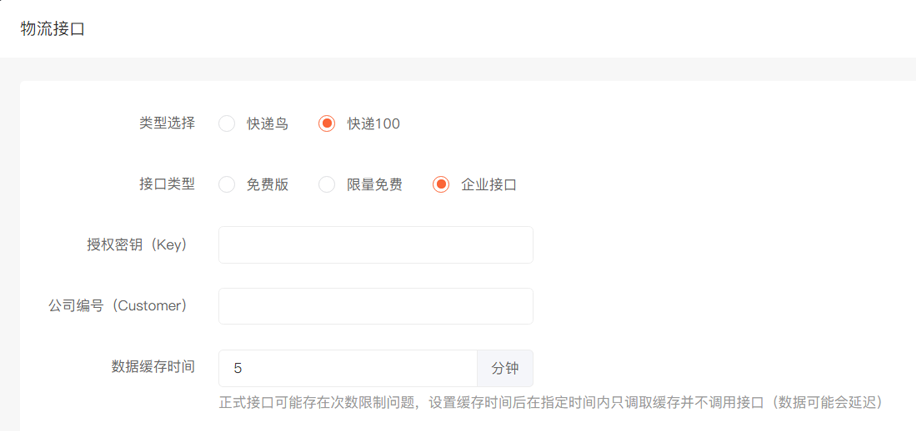Pick the 限量免费 radio button
The width and height of the screenshot is (916, 431).
point(327,185)
